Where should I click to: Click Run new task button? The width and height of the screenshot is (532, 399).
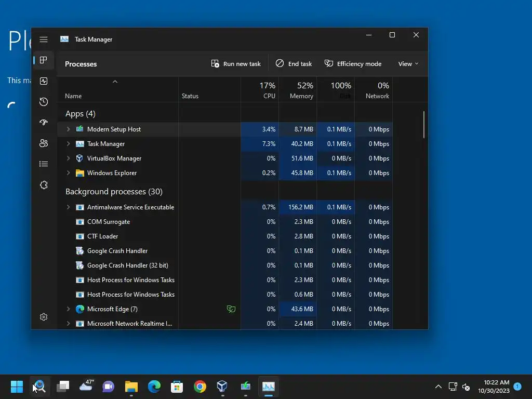tap(236, 64)
